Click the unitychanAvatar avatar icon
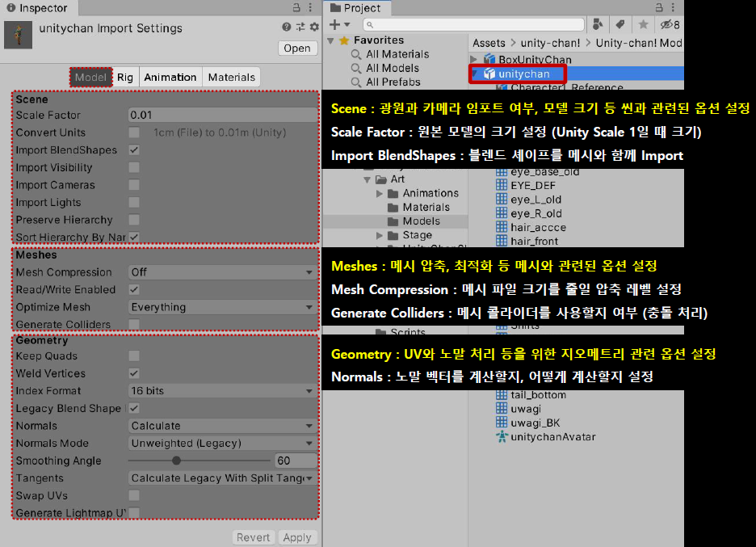 click(x=502, y=436)
